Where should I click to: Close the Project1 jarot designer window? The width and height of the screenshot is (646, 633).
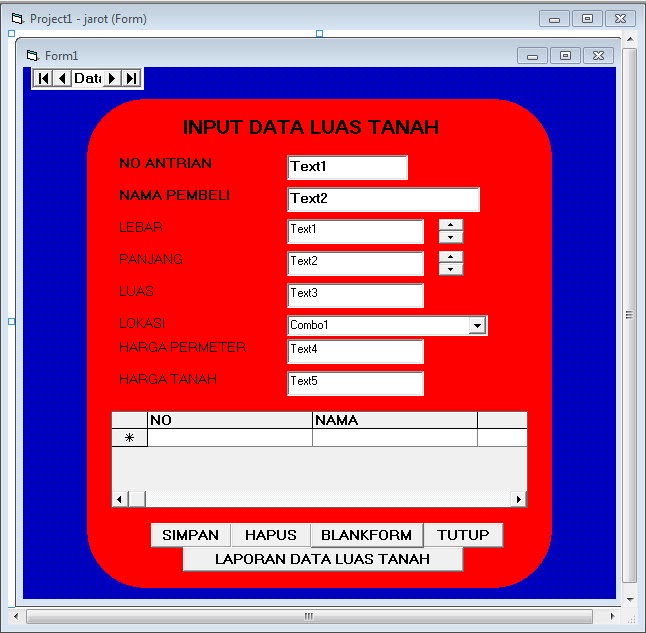click(x=620, y=19)
